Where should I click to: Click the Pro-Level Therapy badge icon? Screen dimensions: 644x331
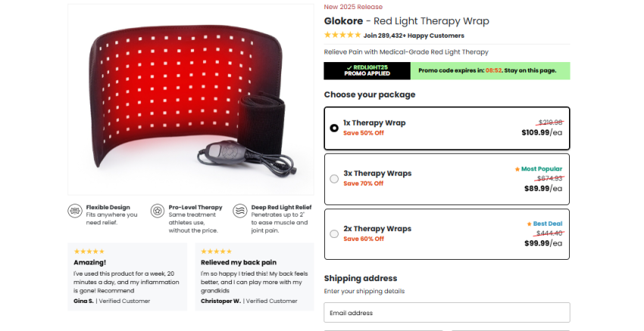(158, 211)
